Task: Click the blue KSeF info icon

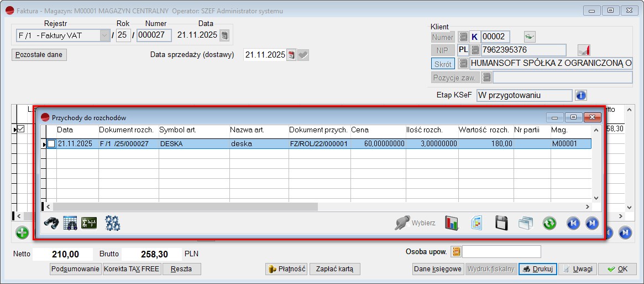Action: pos(580,95)
